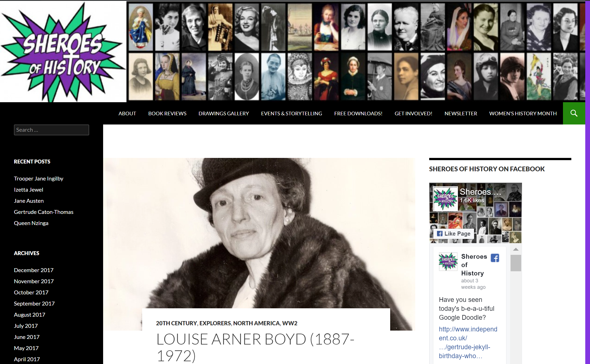This screenshot has width=590, height=364.
Task: Open Women's History Month menu
Action: 523,113
